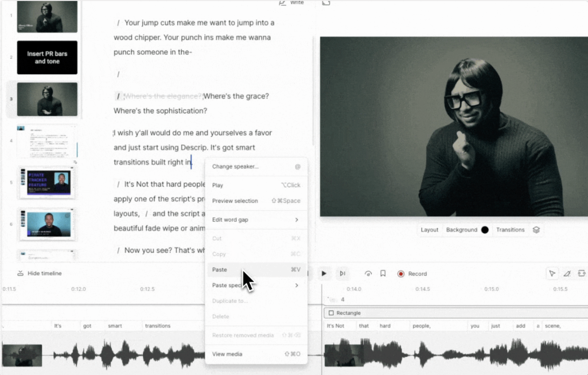Select the arrow pointer tool in timeline

(552, 273)
